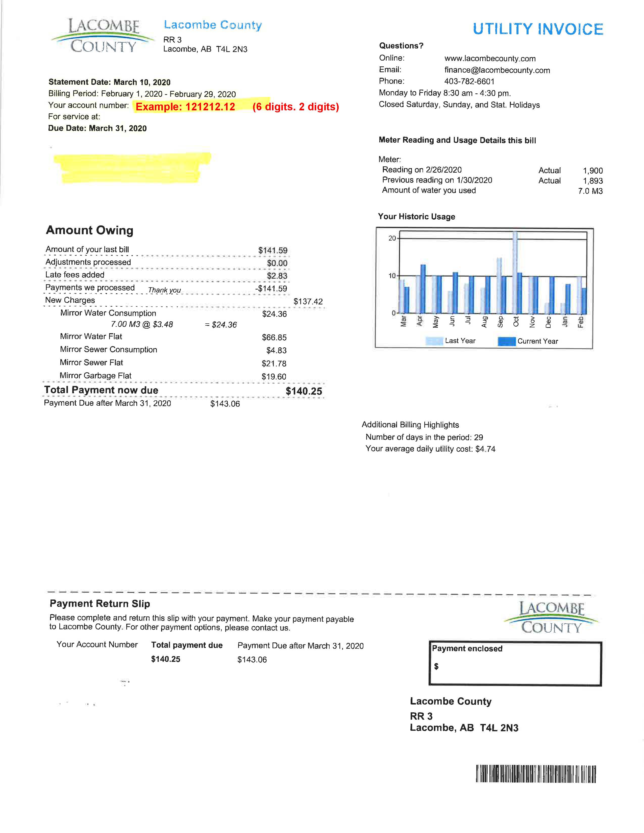Click inside the Payment enclosed box
Screen dimensions: 644x833
[x=515, y=664]
